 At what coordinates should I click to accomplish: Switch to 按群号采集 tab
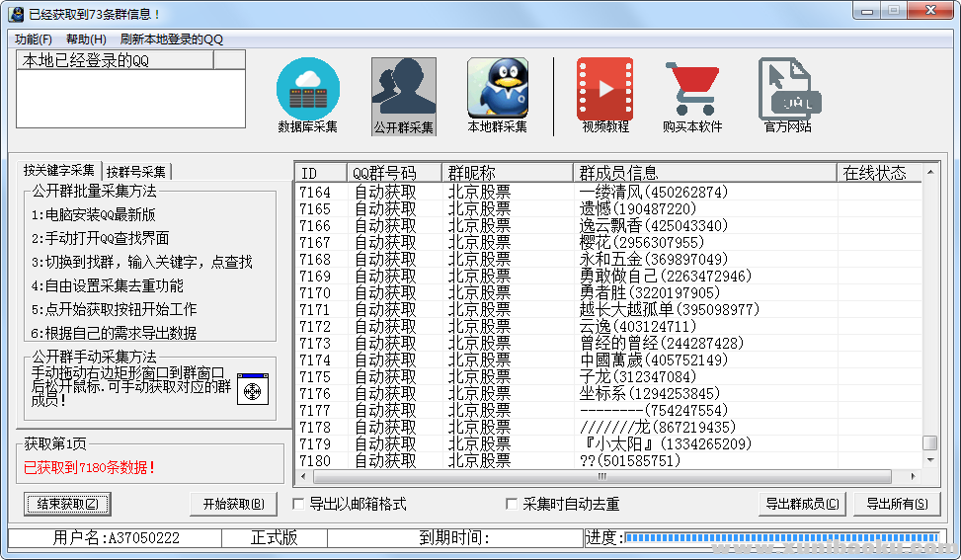pos(136,172)
